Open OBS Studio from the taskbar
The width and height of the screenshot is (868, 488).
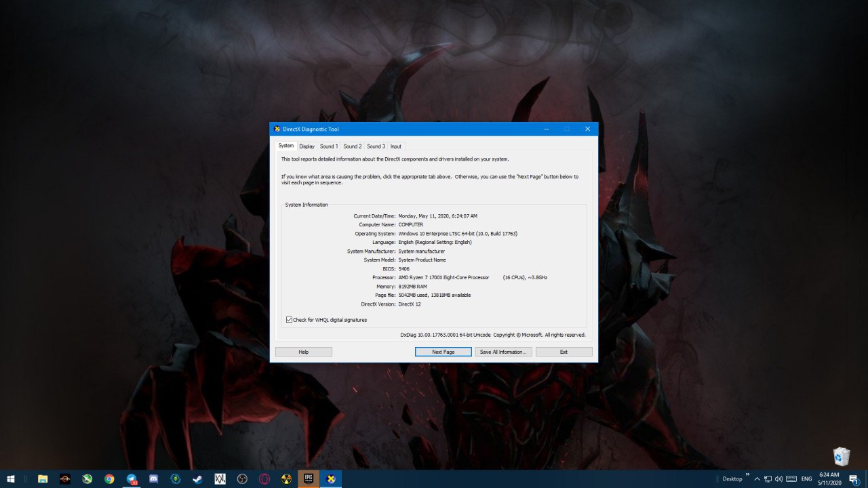coord(242,479)
